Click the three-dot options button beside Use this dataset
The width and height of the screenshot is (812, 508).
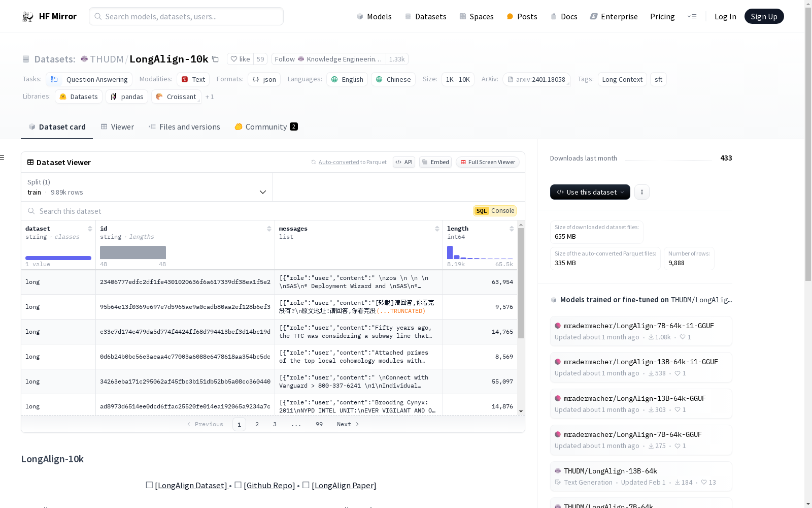641,192
